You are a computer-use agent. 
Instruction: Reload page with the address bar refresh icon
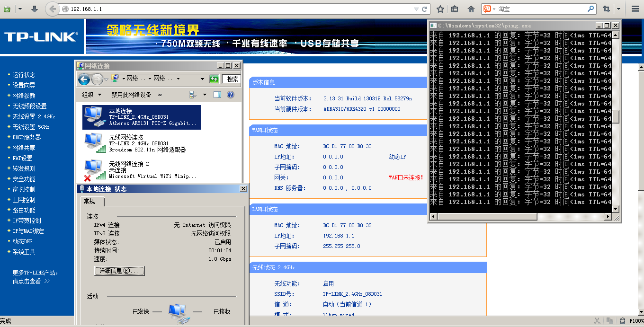pos(424,9)
